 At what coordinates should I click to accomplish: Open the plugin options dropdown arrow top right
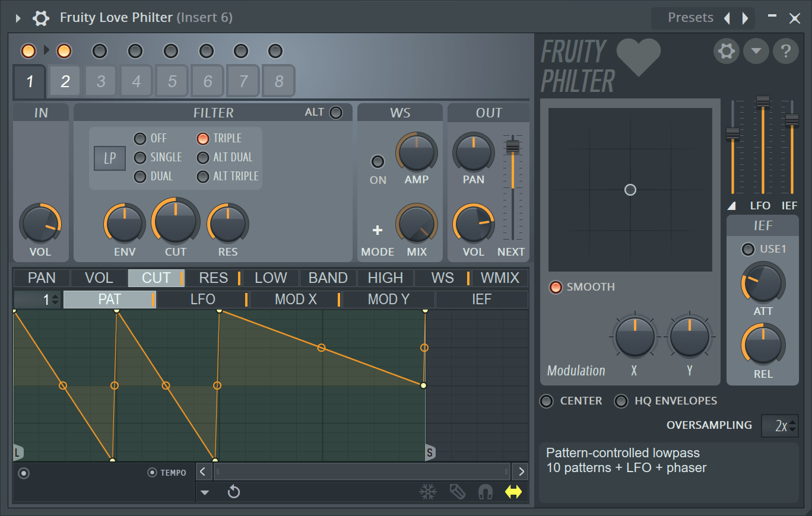(756, 51)
